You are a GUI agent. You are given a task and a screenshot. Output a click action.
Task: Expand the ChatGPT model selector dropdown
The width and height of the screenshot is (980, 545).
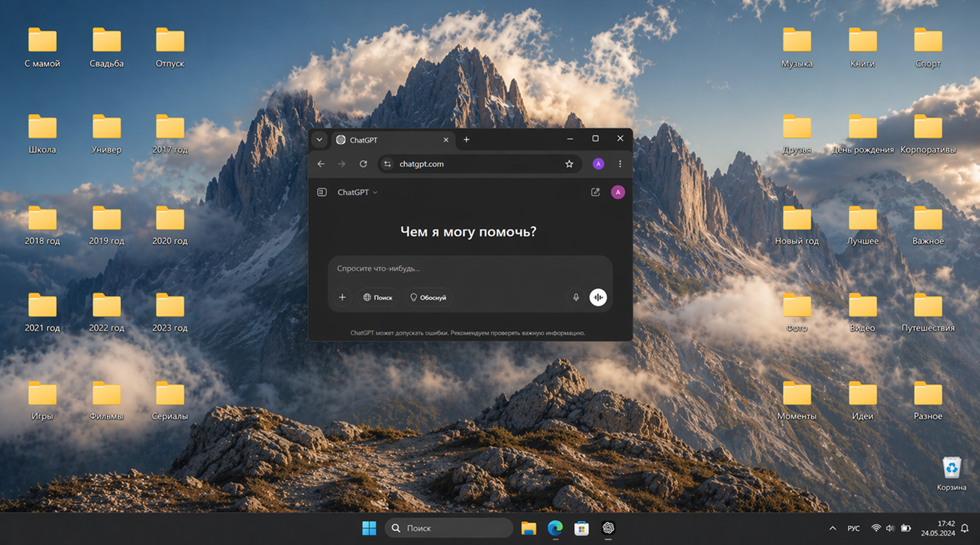click(x=357, y=192)
